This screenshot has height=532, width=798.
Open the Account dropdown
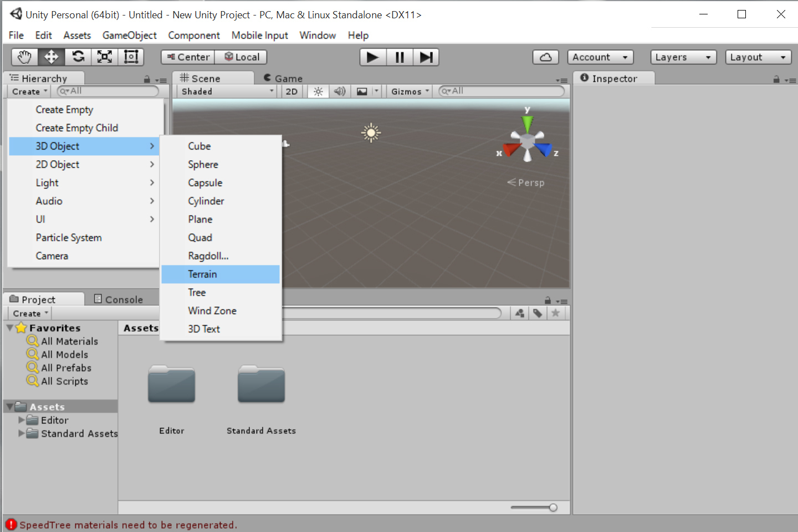(601, 57)
